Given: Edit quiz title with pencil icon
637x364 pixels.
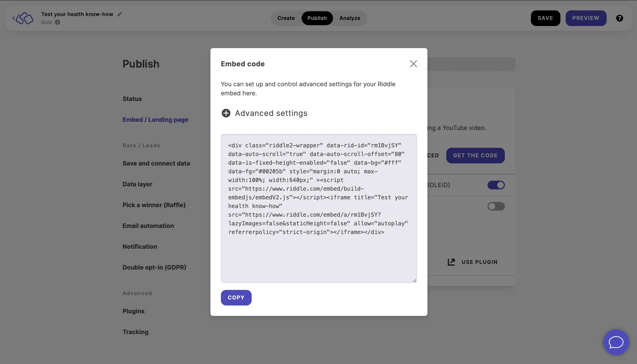Looking at the screenshot, I should [120, 14].
